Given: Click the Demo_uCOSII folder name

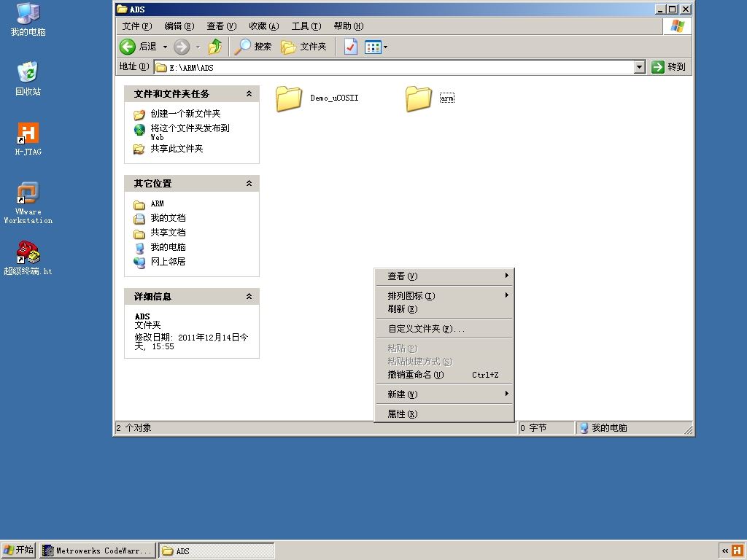Looking at the screenshot, I should pos(334,98).
